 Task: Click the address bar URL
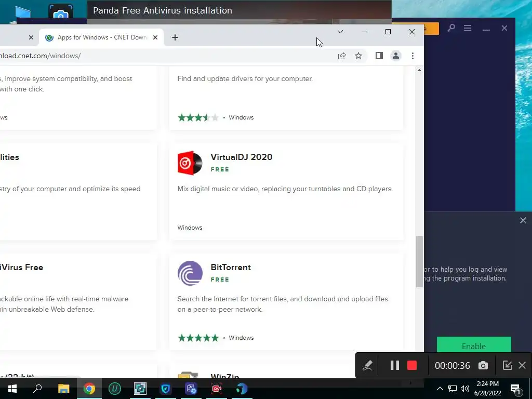tap(41, 56)
